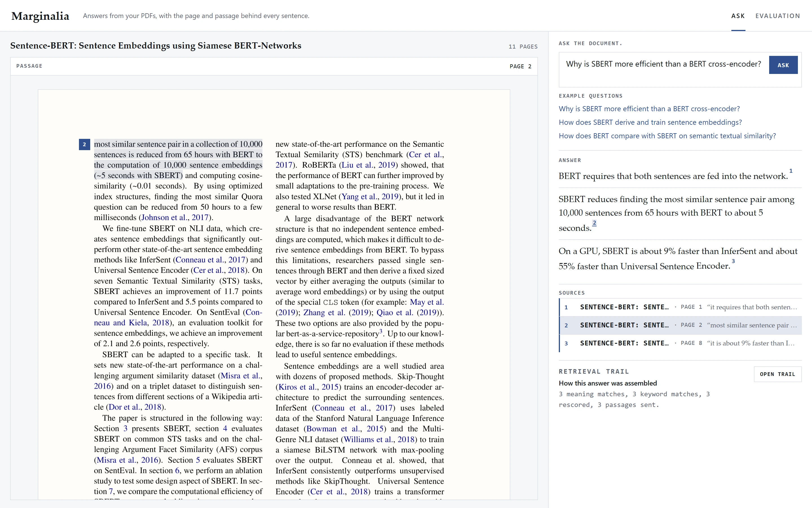This screenshot has height=508, width=812.
Task: Click citation marker 3 in the answer
Action: [x=733, y=261]
